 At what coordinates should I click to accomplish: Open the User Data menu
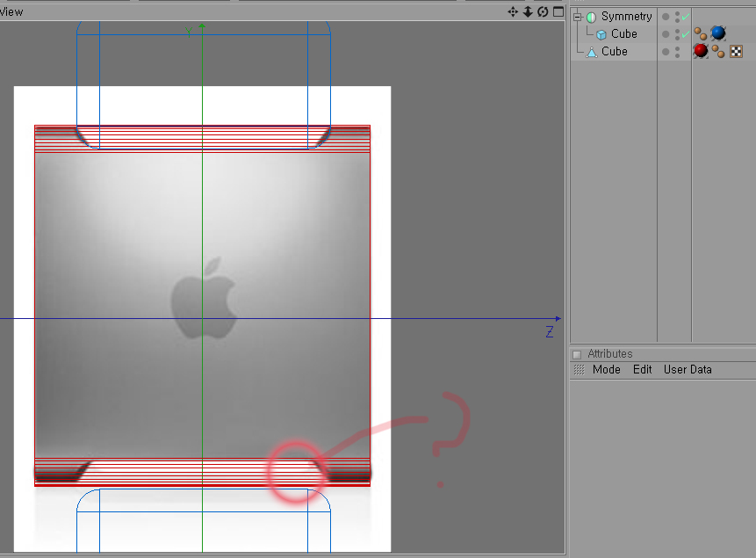[x=688, y=370]
